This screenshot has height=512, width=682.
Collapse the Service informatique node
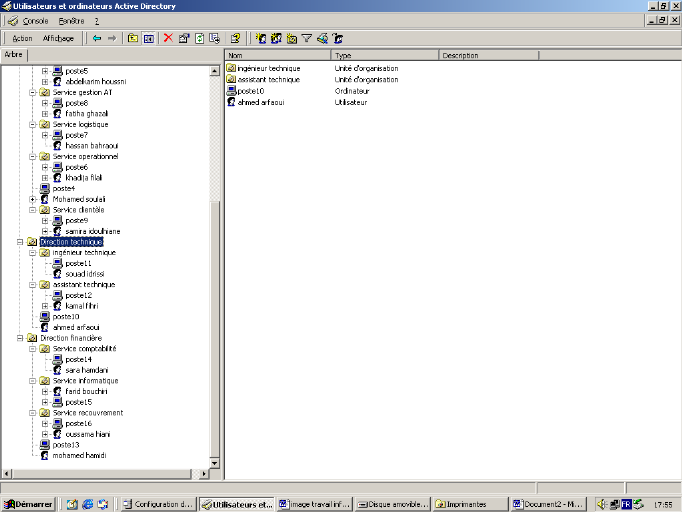pos(33,381)
